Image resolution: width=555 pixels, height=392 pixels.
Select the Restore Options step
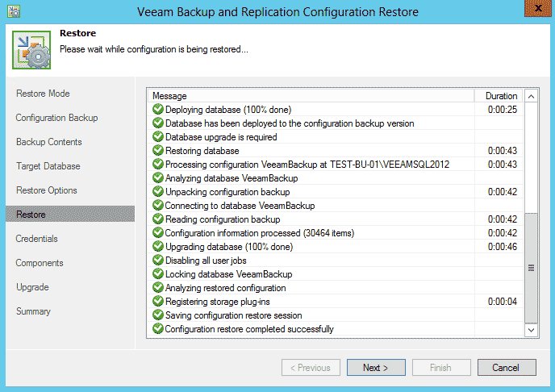pos(46,190)
